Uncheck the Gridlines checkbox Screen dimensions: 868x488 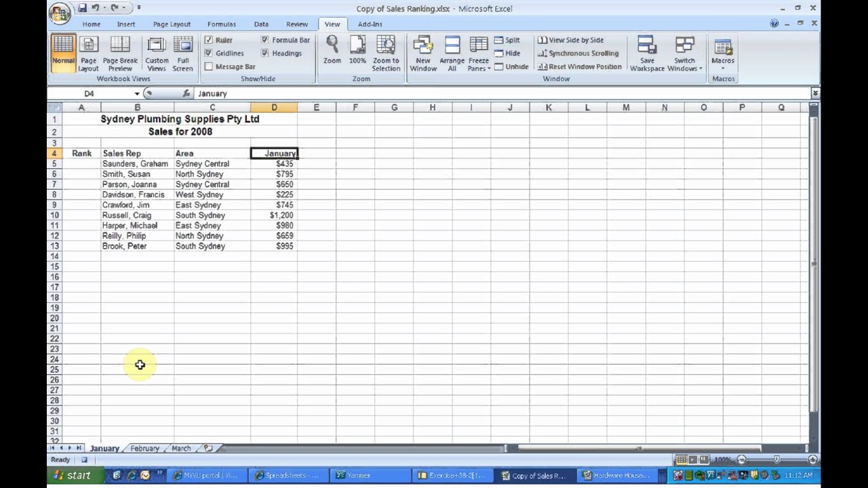pos(209,53)
